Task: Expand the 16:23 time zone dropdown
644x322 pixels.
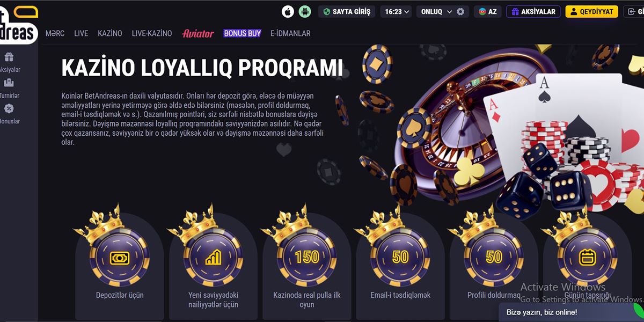Action: (x=397, y=12)
